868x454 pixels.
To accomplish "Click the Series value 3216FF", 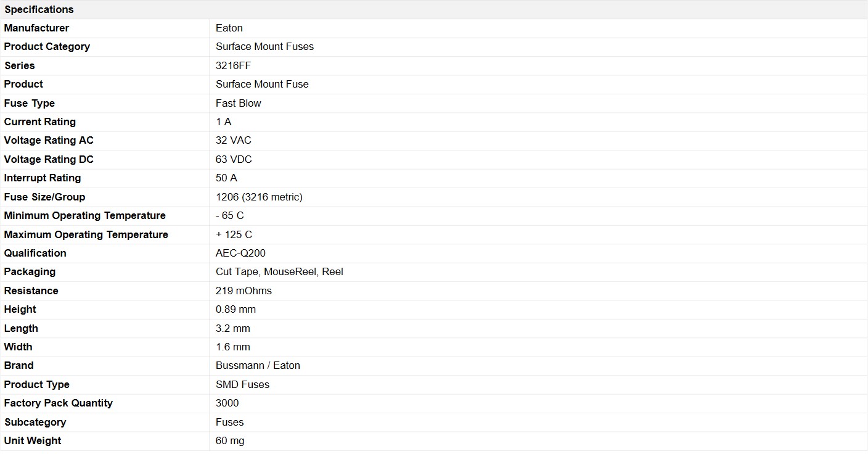I will (234, 65).
